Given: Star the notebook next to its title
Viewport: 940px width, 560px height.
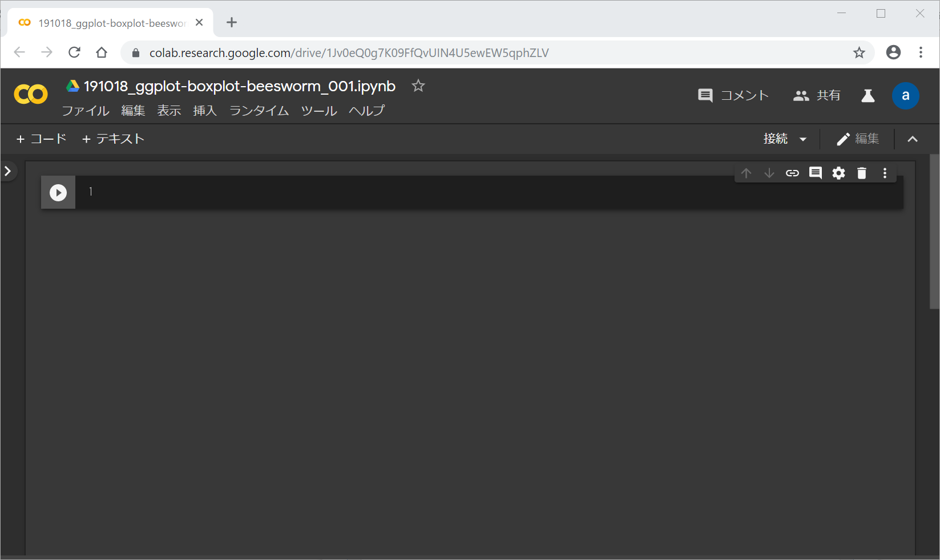Looking at the screenshot, I should pyautogui.click(x=418, y=86).
